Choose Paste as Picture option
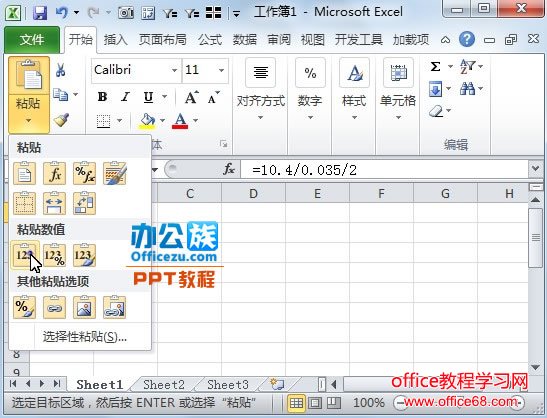 tap(84, 307)
